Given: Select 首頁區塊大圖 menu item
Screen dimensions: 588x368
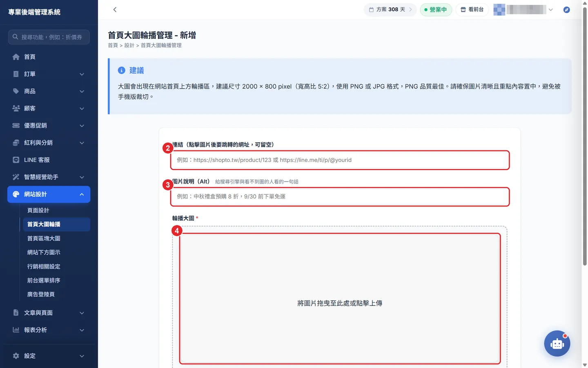Looking at the screenshot, I should [57, 238].
